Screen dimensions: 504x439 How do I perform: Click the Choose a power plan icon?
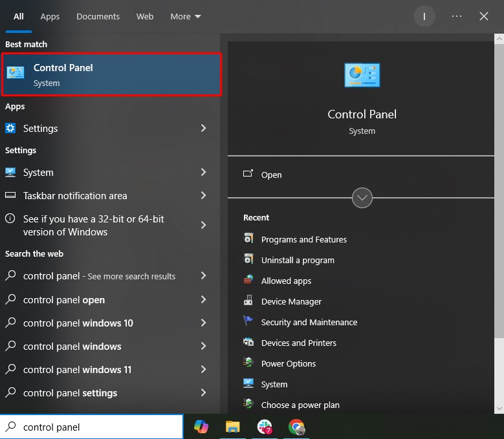coord(248,403)
